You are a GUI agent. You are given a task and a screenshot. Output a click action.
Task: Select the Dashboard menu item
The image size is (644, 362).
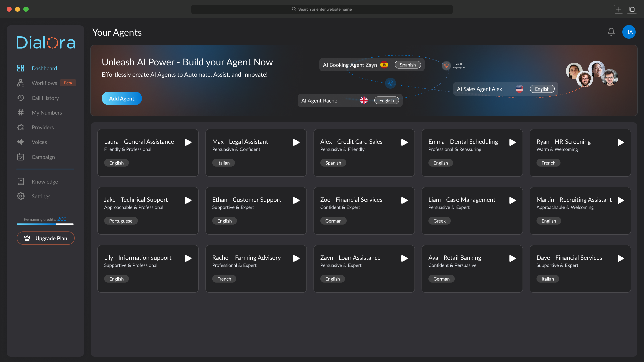tap(44, 68)
